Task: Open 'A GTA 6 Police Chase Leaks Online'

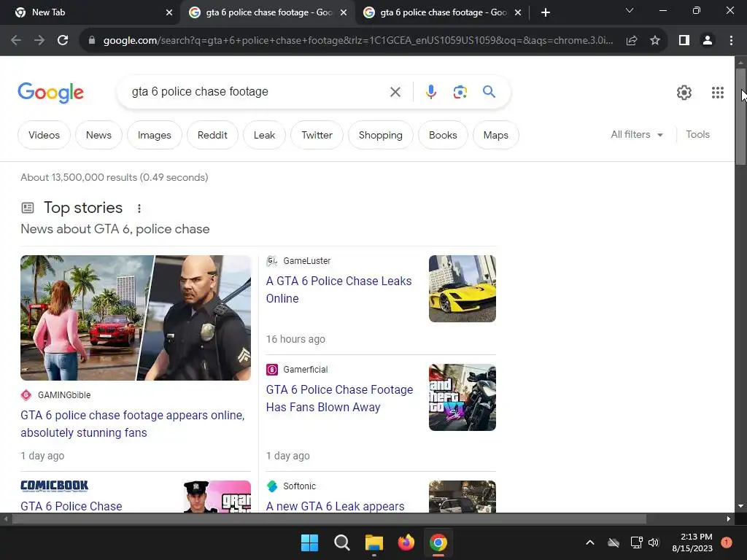Action: click(x=338, y=289)
